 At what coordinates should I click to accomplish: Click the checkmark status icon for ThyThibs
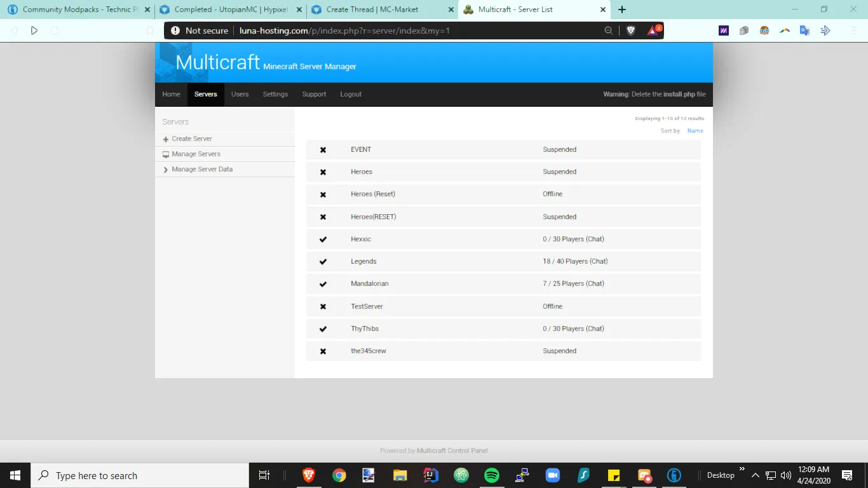[x=323, y=329]
